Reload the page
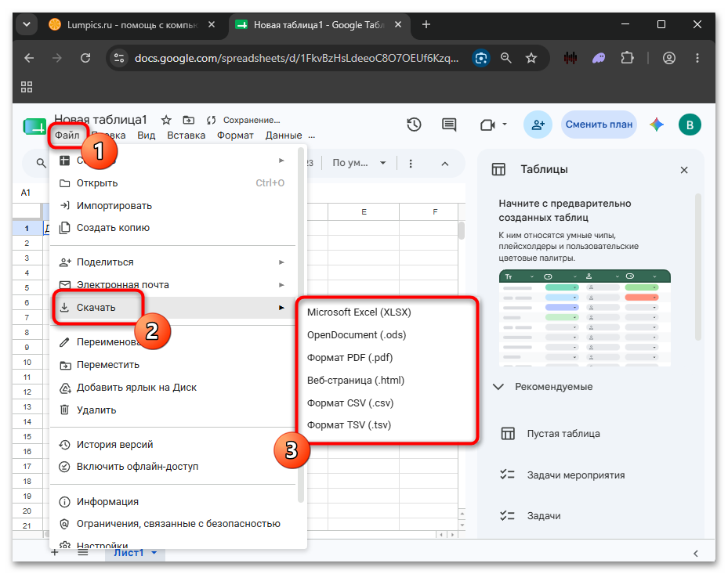Image resolution: width=728 pixels, height=574 pixels. [x=85, y=58]
